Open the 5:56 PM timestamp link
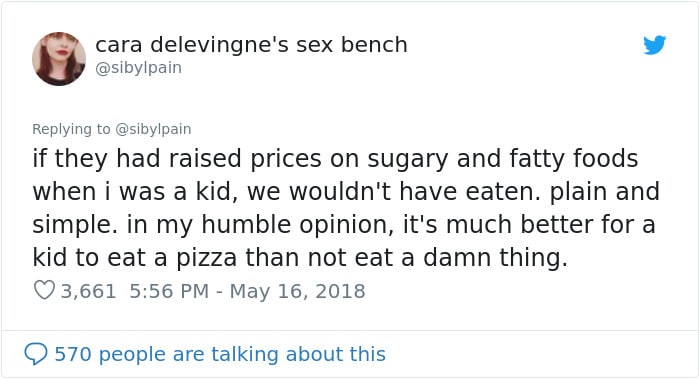Screen dimensions: 700x379 (169, 291)
